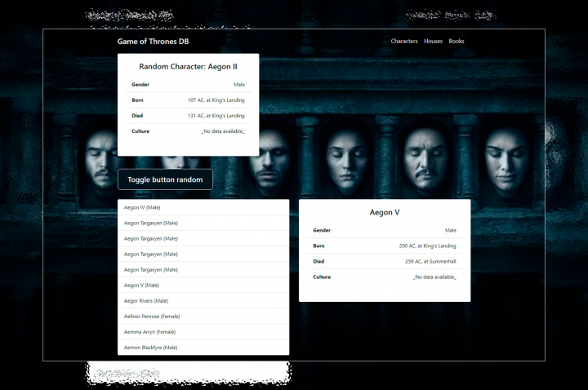Open the Game of Thrones DB home link
The width and height of the screenshot is (588, 390).
153,42
